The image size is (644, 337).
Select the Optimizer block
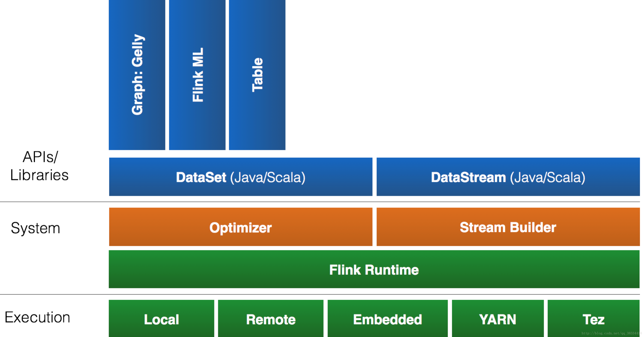241,227
